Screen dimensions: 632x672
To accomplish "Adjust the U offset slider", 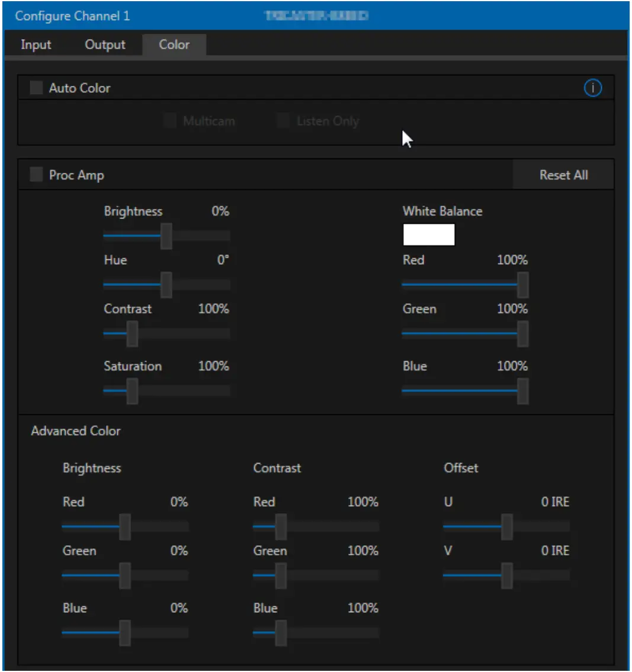I will (x=506, y=526).
